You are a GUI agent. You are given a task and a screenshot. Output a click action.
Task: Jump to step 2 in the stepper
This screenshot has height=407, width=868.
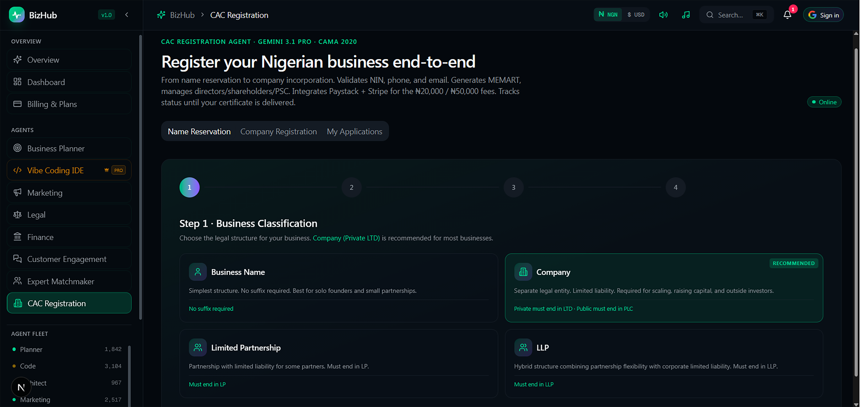pos(351,187)
